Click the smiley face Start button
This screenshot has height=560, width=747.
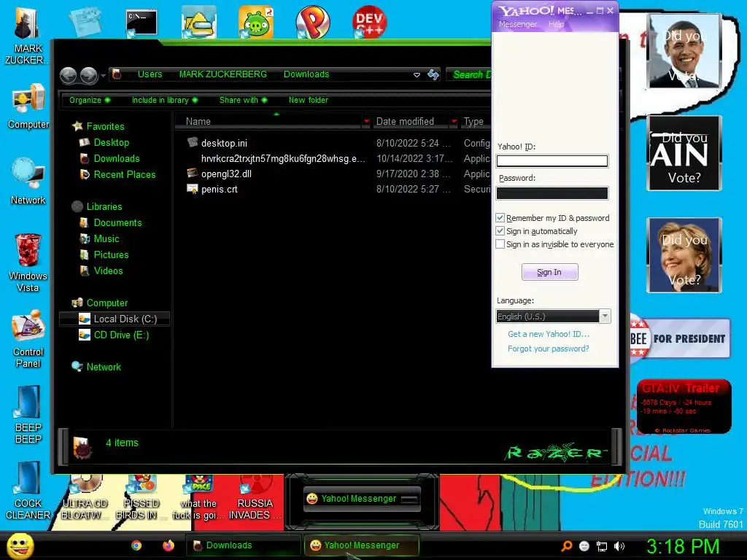click(20, 545)
